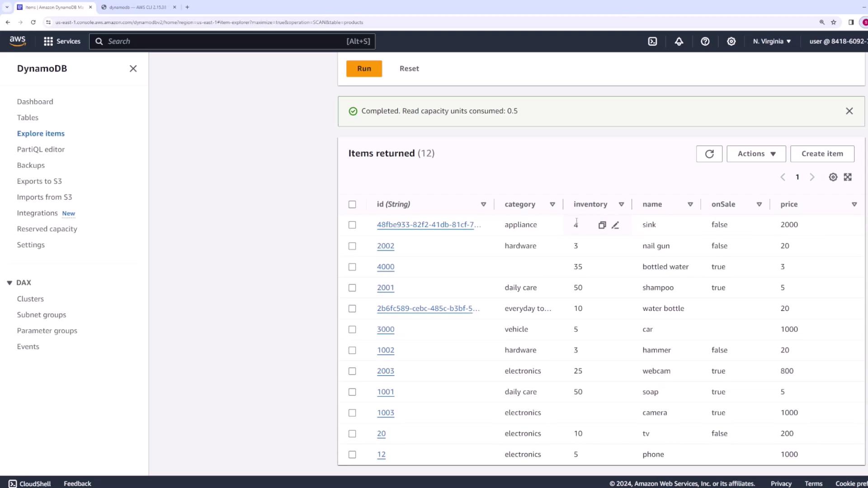
Task: Switch to the dynamodb AWS CLI browser tab
Action: [x=137, y=7]
